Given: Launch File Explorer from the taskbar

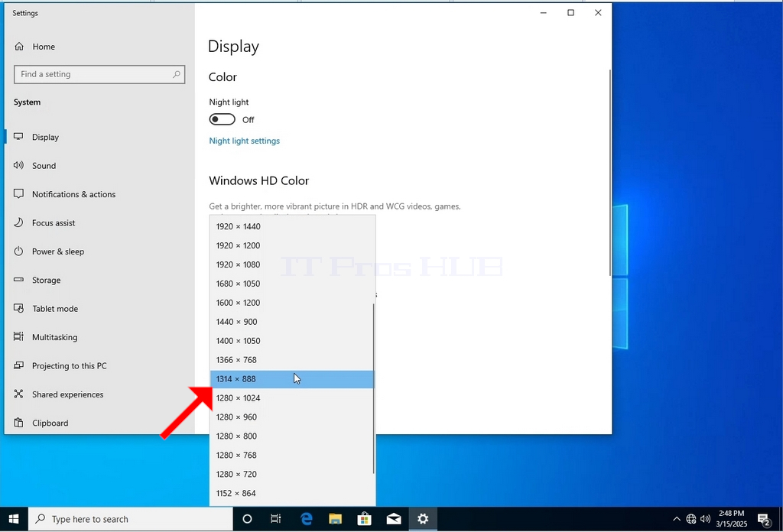Looking at the screenshot, I should coord(335,519).
